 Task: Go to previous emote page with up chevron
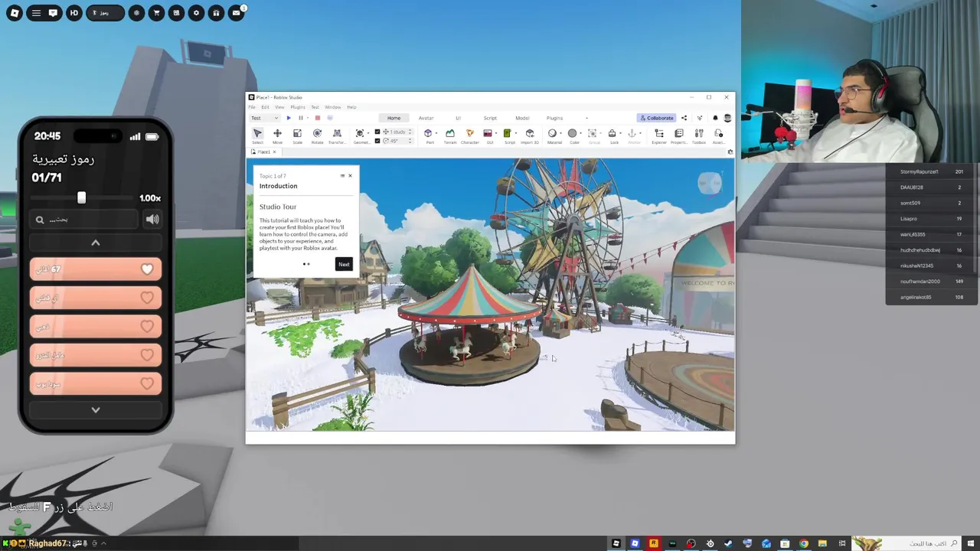(x=96, y=243)
